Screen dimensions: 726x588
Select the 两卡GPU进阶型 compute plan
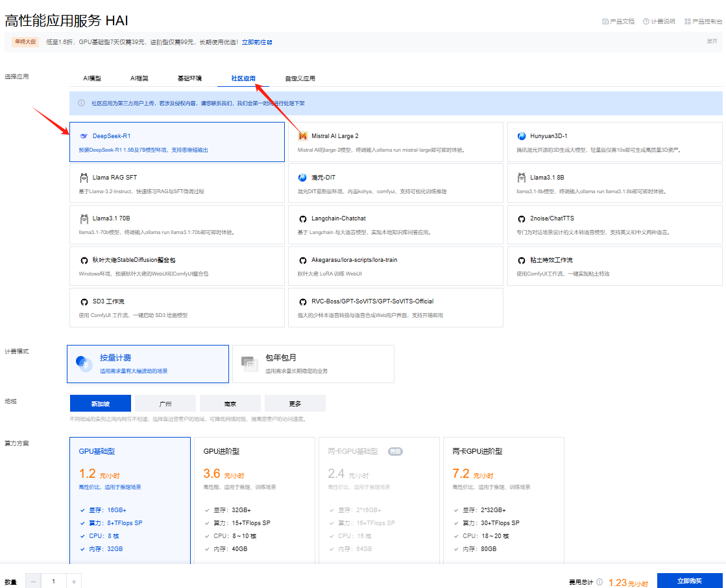(503, 500)
